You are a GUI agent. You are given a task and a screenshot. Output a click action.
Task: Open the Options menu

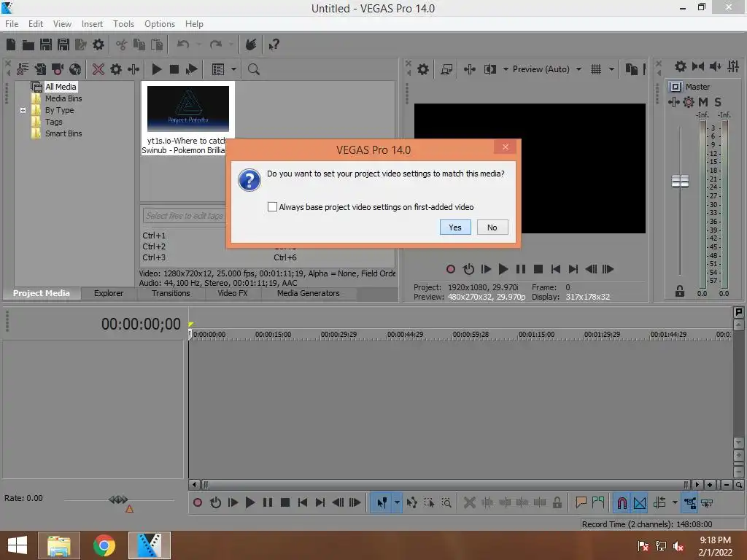(x=160, y=24)
